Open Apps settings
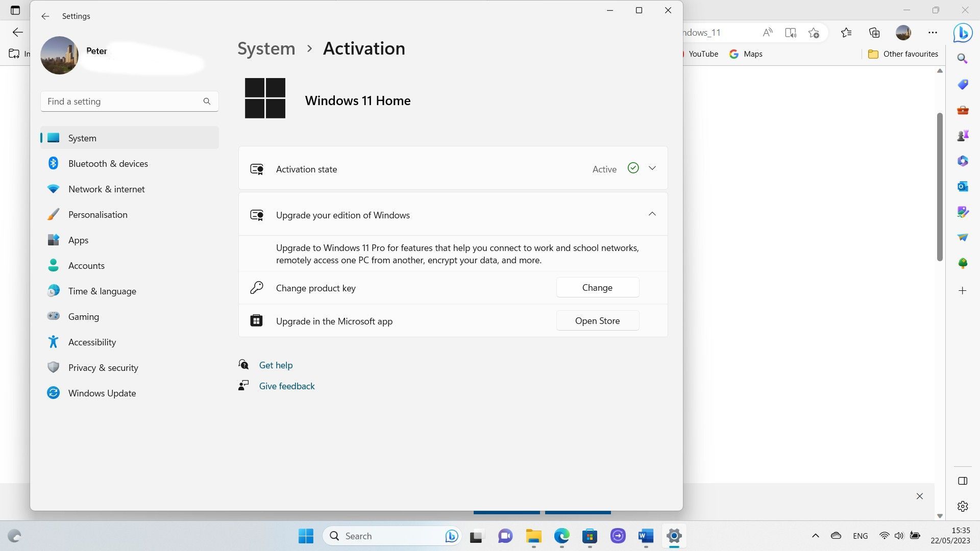Screen dimensions: 980x551 tap(129, 240)
